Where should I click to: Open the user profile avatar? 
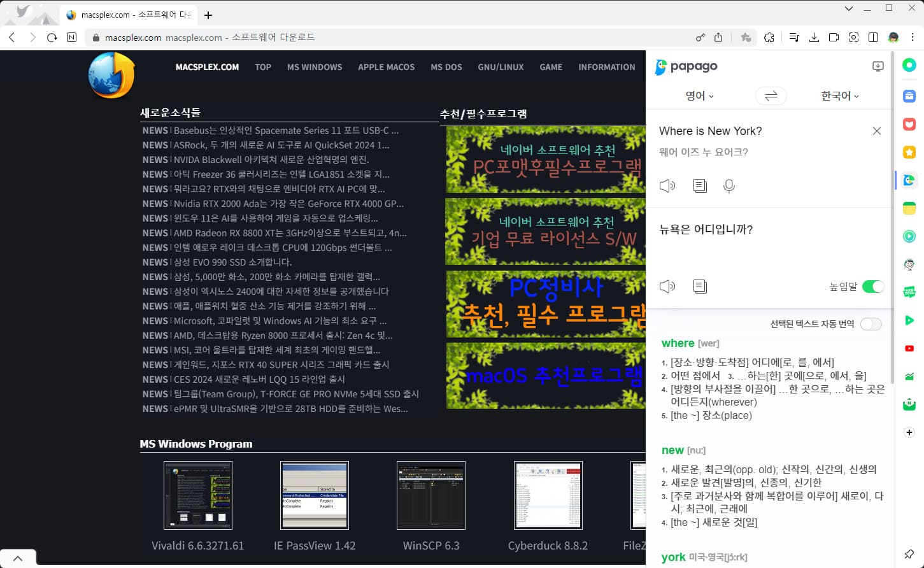[x=893, y=38]
